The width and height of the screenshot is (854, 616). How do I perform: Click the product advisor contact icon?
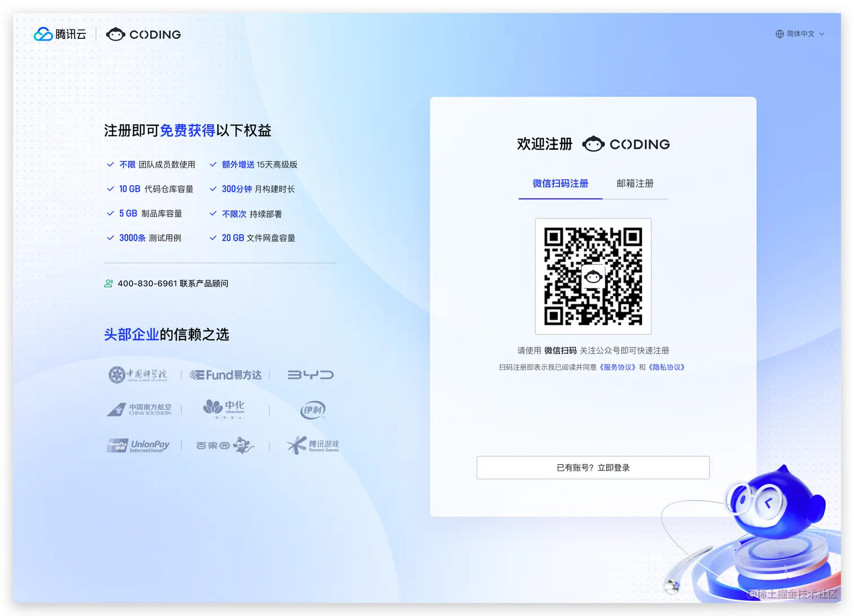[108, 283]
